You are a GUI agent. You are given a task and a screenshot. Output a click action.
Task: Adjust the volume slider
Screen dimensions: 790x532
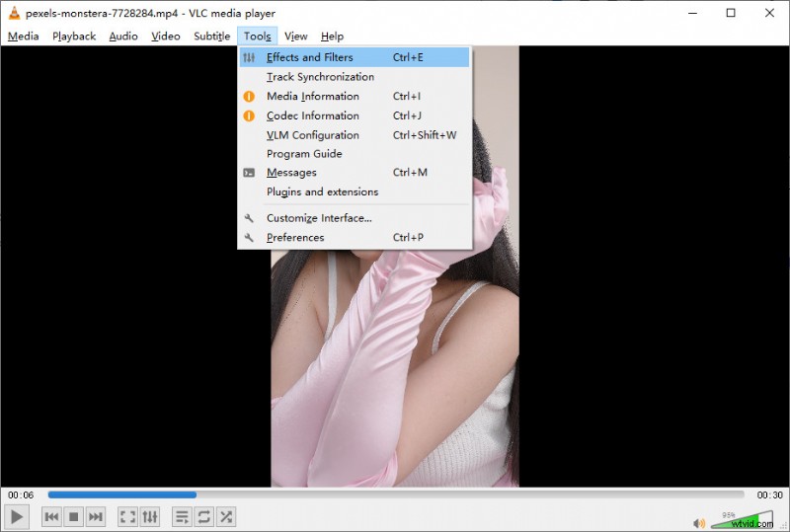coord(742,520)
